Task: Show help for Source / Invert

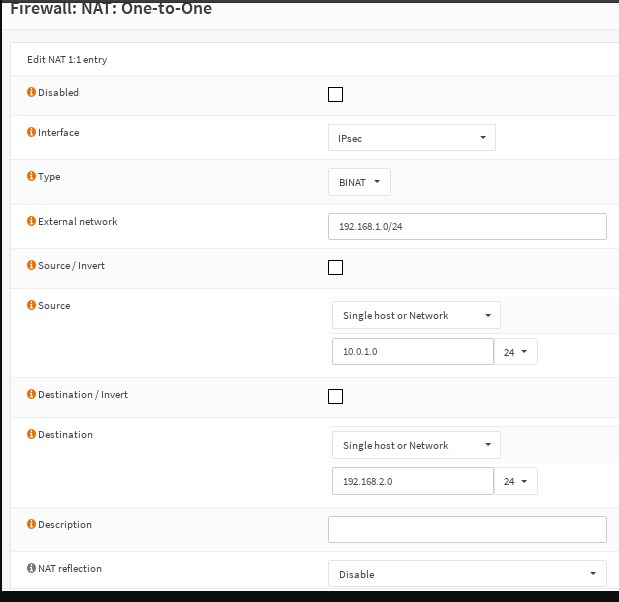Action: (x=31, y=266)
